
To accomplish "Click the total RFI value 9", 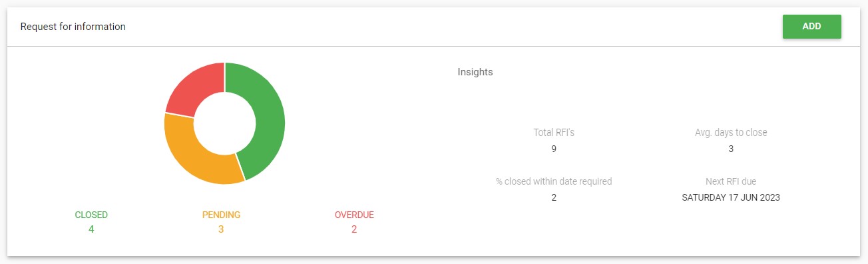I will 554,149.
